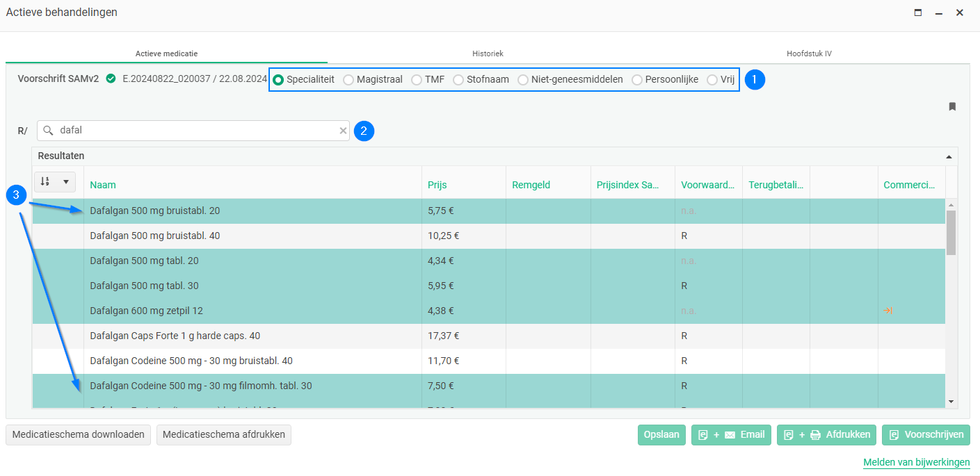
Task: Click the orange arrow icon in Dafalgan 600 mg zetpil row
Action: [x=887, y=311]
